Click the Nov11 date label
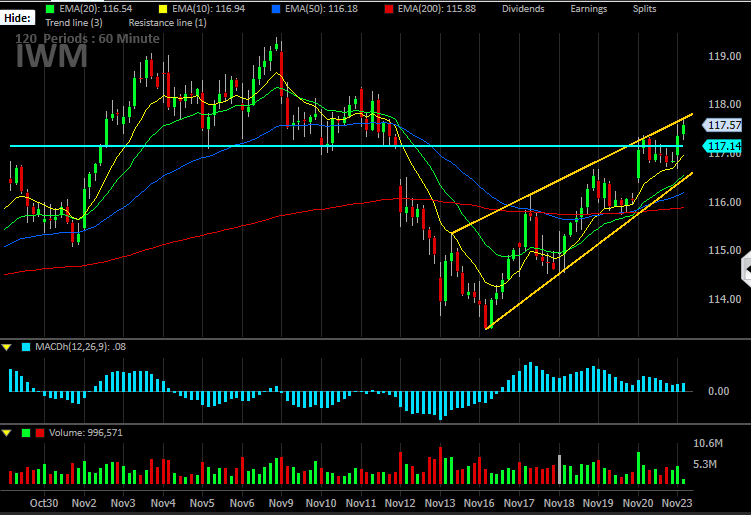 coord(361,503)
